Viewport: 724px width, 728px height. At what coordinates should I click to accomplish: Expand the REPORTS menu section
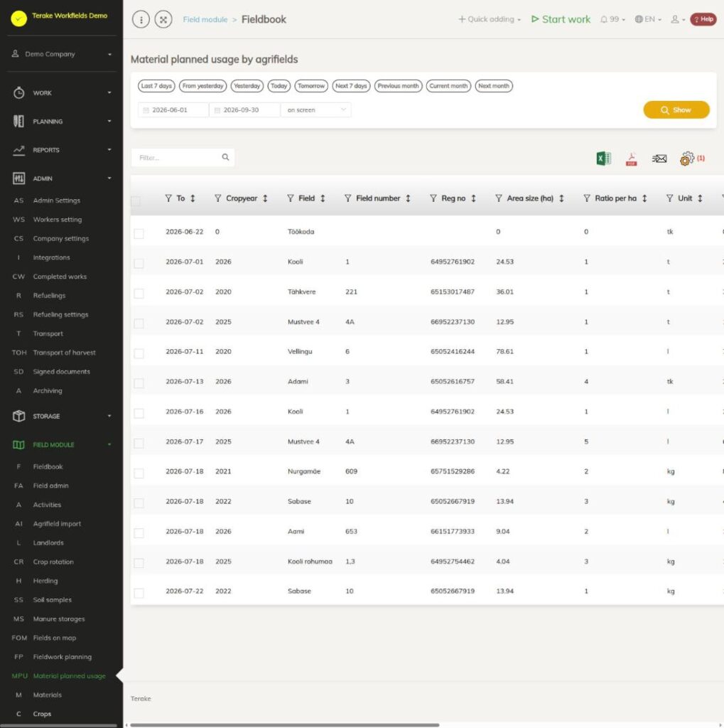pyautogui.click(x=62, y=150)
